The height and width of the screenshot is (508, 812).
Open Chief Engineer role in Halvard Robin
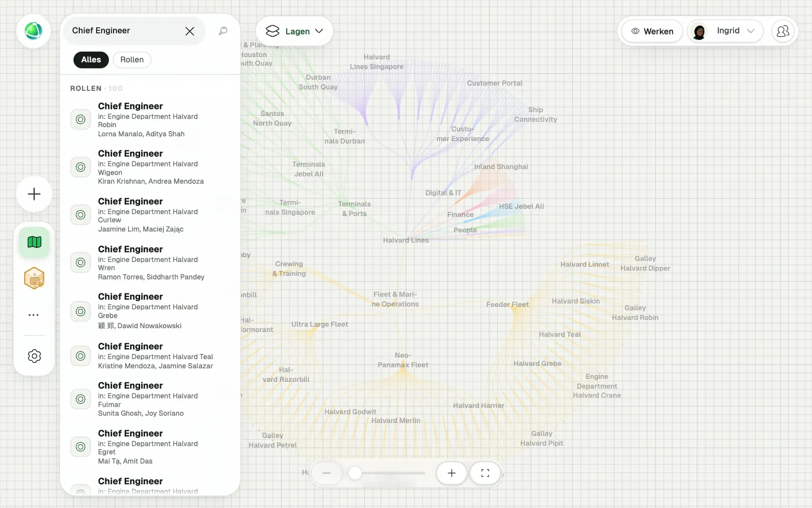click(150, 120)
